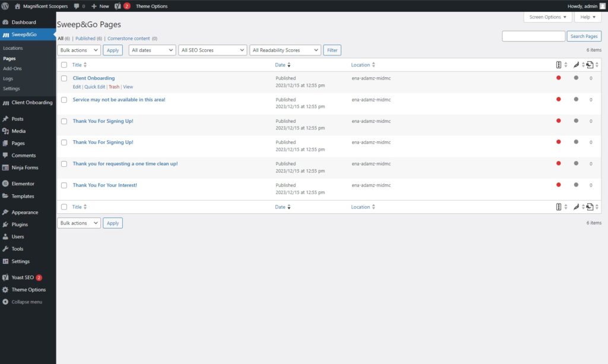Select the Thank You For Your Interest! checkbox

(64, 185)
